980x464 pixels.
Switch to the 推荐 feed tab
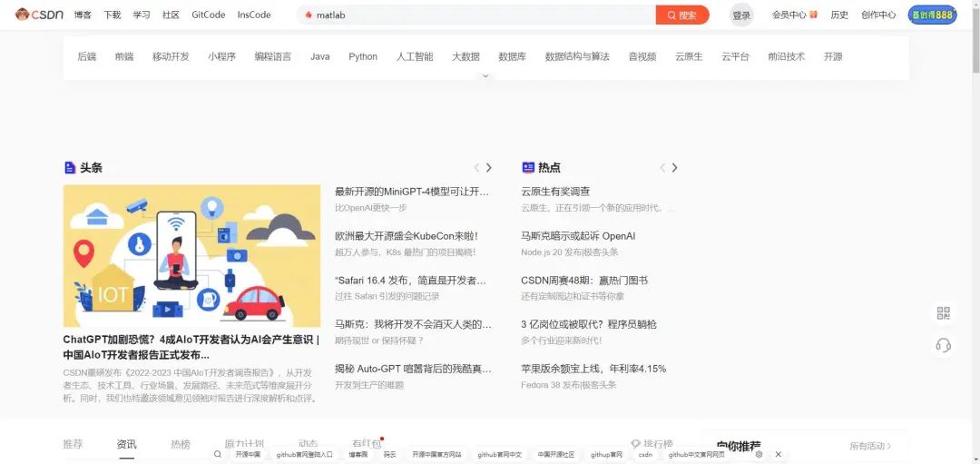[x=73, y=445]
